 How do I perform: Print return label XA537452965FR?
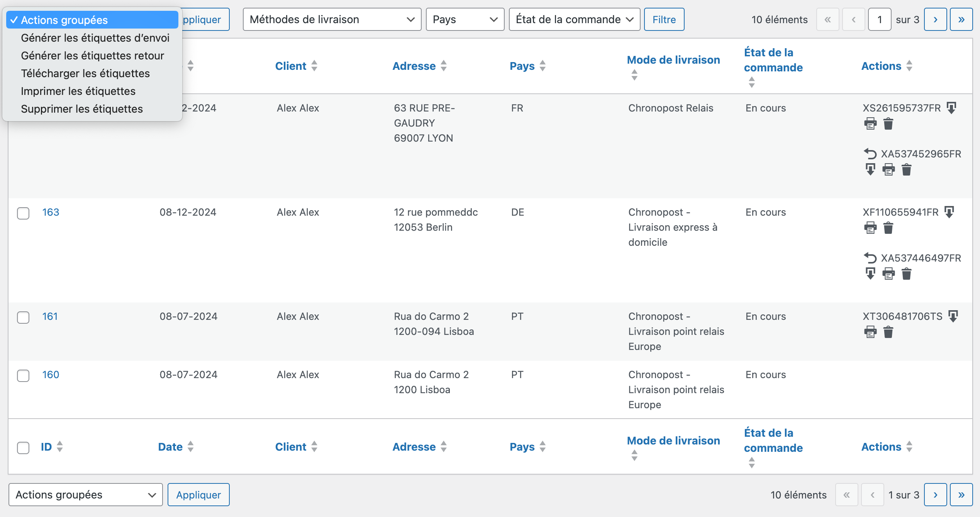click(888, 169)
